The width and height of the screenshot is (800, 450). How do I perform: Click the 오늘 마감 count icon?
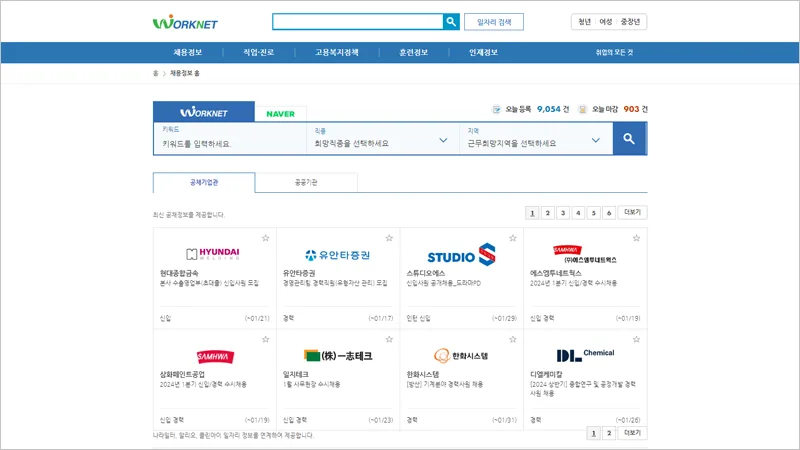click(x=583, y=109)
